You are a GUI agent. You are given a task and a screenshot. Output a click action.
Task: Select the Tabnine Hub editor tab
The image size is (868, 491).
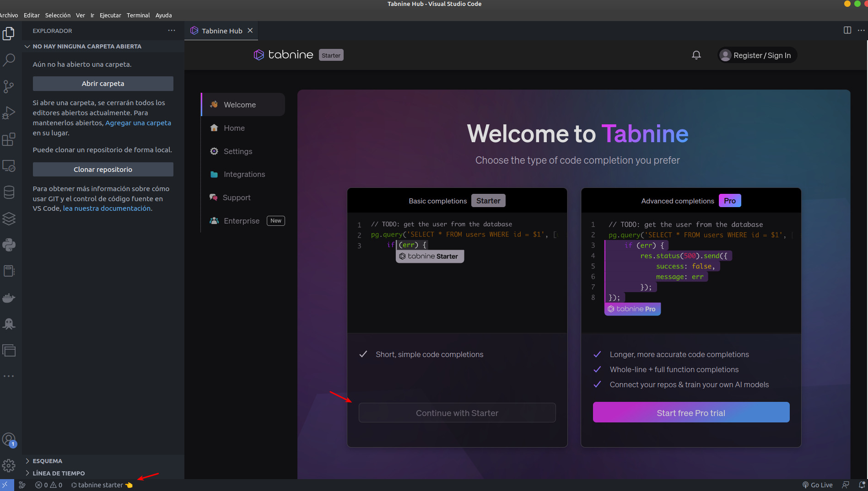221,31
